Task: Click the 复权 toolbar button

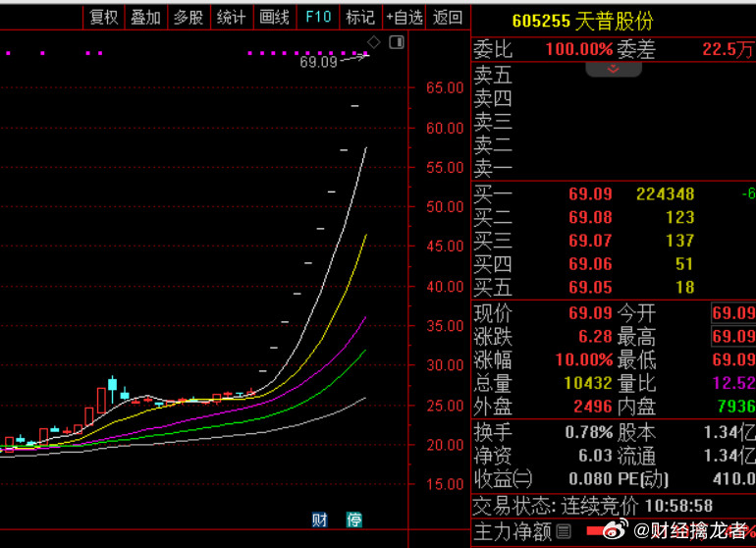Action: point(104,18)
